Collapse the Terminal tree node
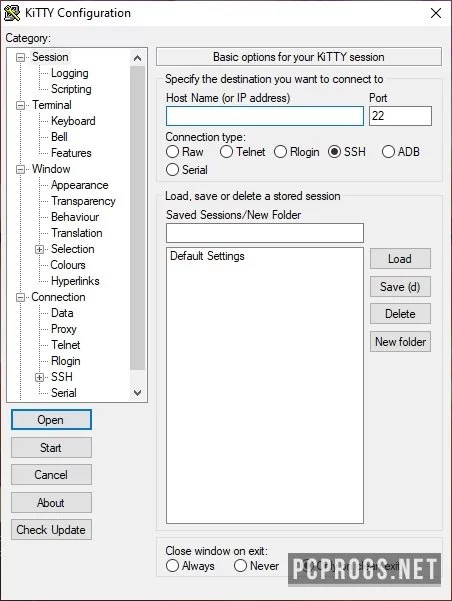This screenshot has width=452, height=601. tap(20, 105)
